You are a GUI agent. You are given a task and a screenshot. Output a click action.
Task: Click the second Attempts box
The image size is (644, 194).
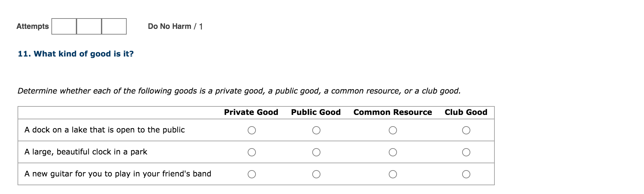(89, 27)
